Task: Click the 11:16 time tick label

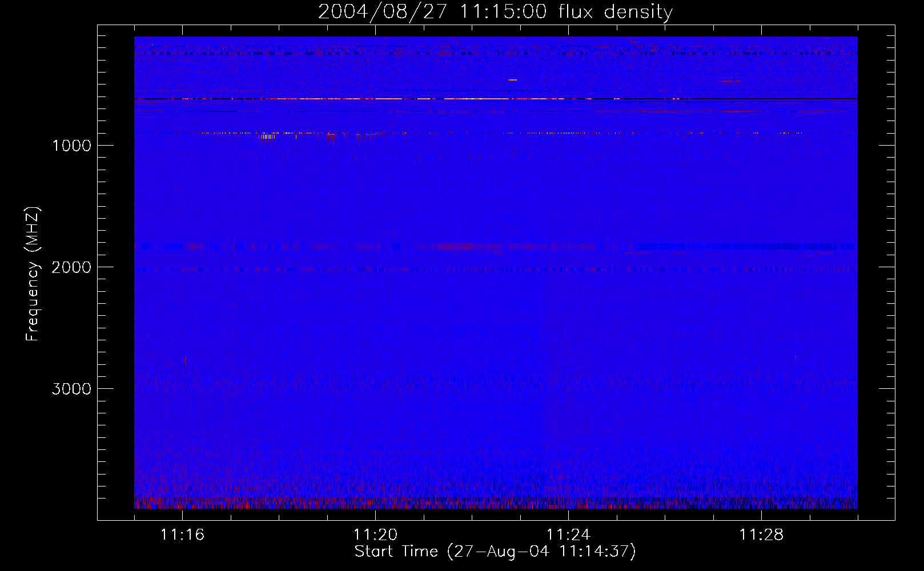Action: coord(182,534)
